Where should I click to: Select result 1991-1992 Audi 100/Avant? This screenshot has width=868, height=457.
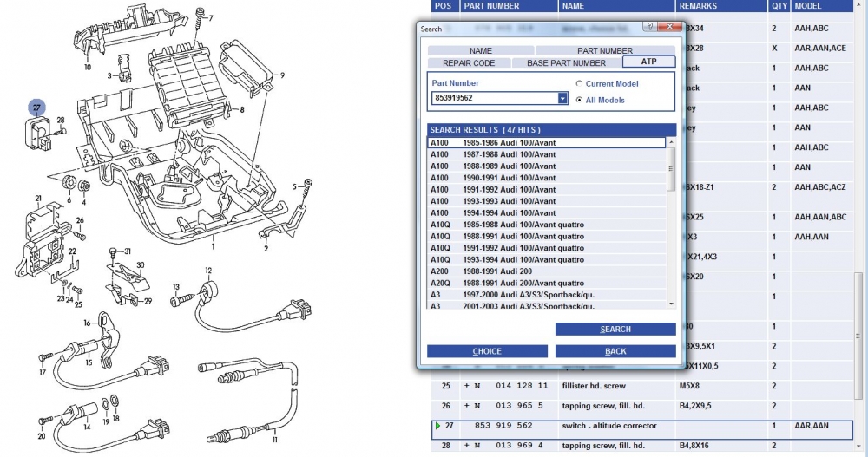click(547, 189)
